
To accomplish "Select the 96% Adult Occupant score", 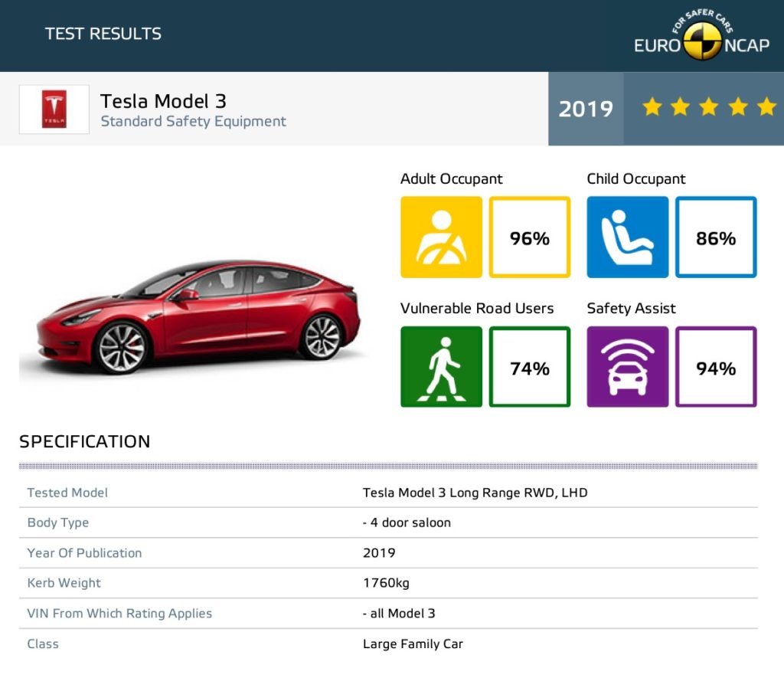I will 530,237.
